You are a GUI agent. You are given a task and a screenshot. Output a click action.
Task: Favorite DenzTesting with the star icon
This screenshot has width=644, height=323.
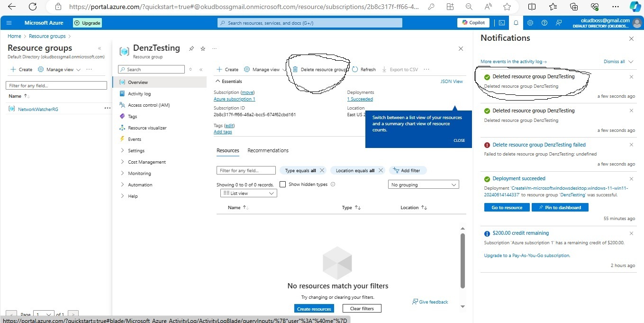[x=203, y=48]
